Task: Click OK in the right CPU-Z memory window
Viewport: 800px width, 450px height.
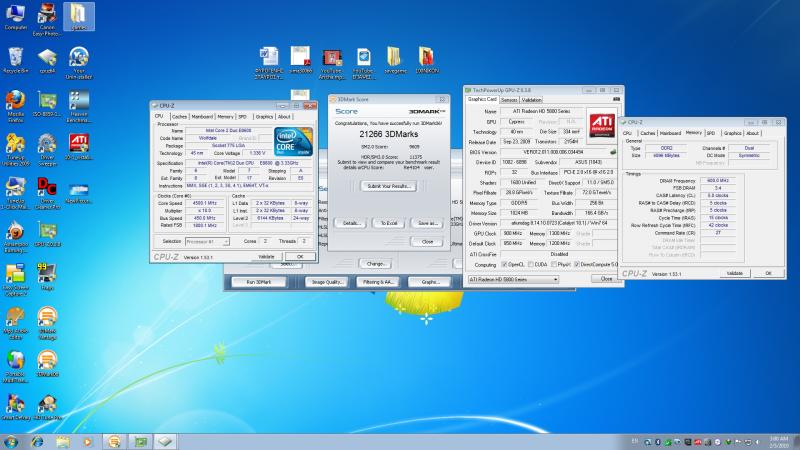Action: pyautogui.click(x=768, y=273)
